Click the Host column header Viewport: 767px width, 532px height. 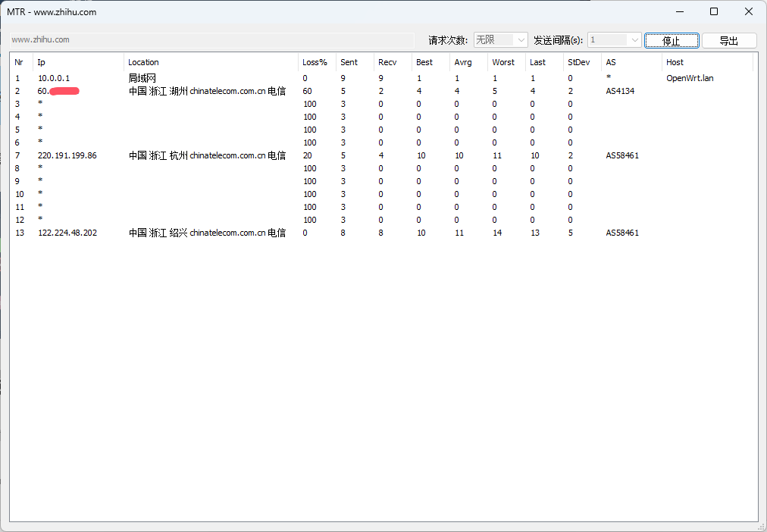[x=705, y=62]
